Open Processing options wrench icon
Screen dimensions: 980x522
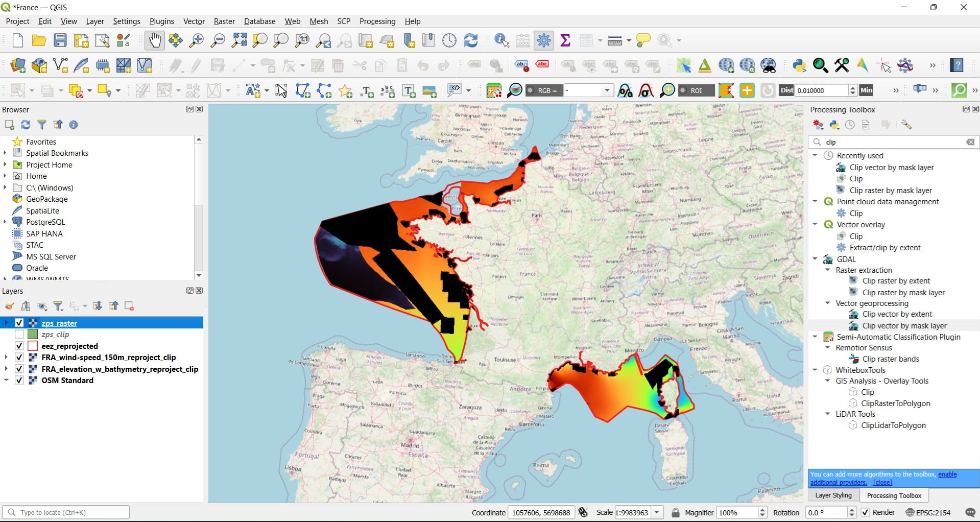[x=906, y=125]
